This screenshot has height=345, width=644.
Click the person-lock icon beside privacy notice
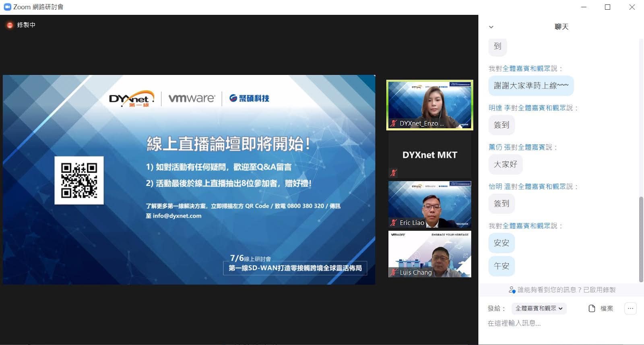512,290
